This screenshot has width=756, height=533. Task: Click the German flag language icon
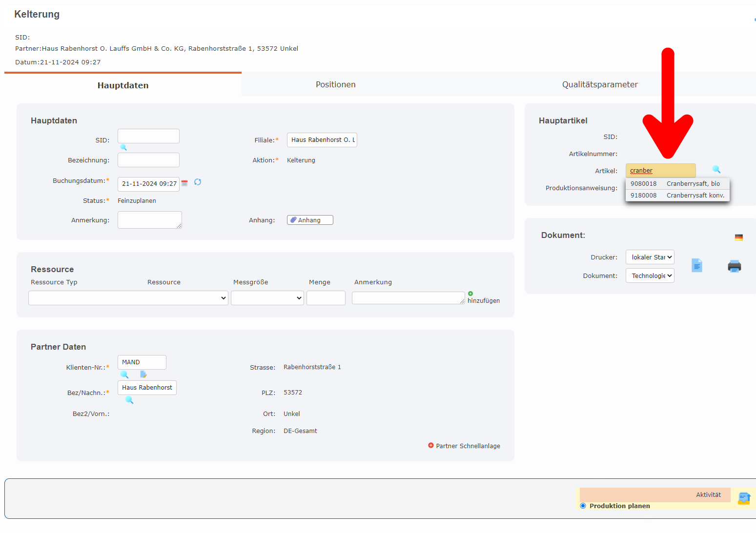[x=738, y=237]
